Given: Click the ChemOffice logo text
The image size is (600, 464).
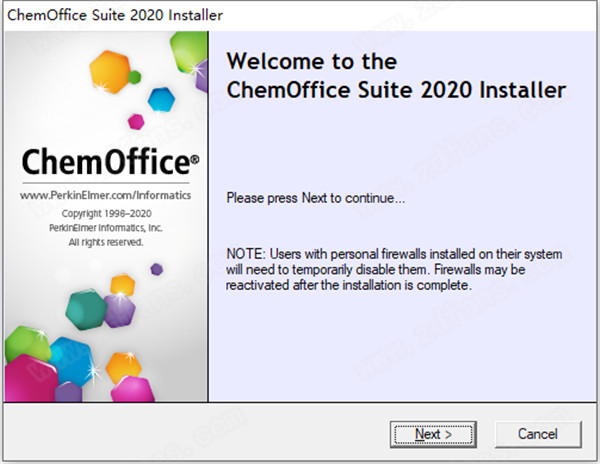Looking at the screenshot, I should (x=105, y=163).
